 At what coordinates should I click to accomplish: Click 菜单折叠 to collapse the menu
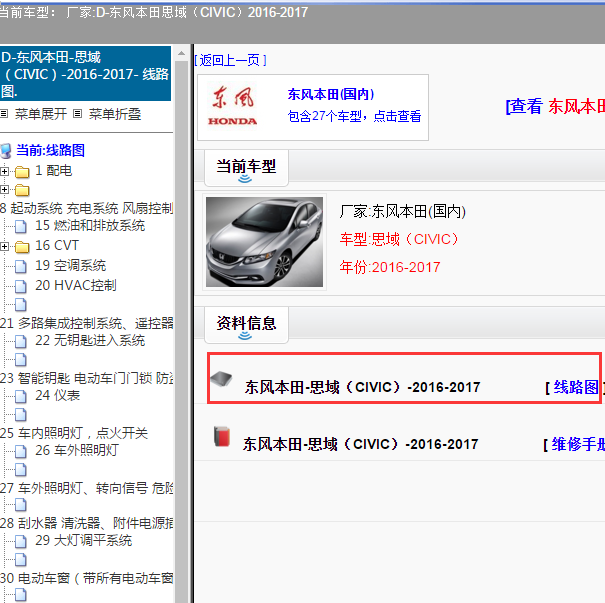[115, 114]
